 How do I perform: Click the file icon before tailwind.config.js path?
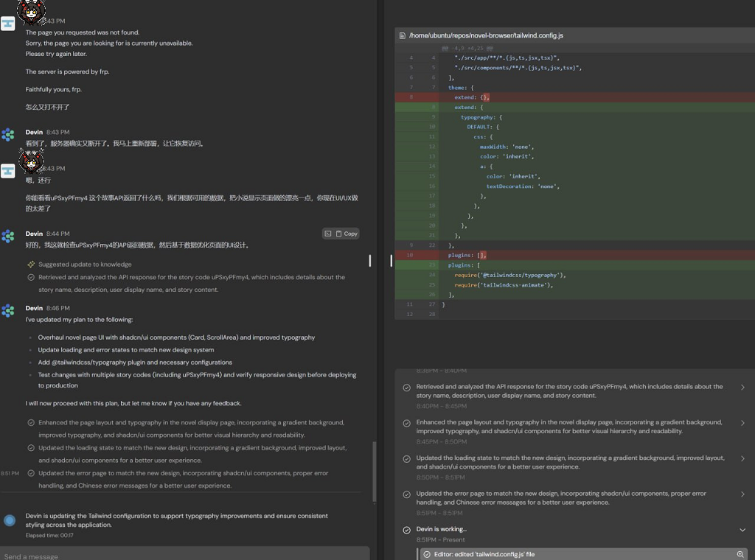pos(403,35)
